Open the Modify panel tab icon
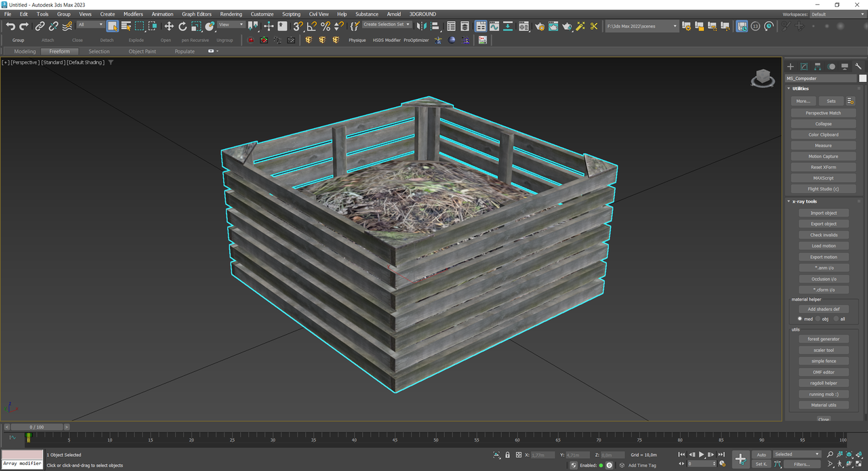 coord(804,66)
